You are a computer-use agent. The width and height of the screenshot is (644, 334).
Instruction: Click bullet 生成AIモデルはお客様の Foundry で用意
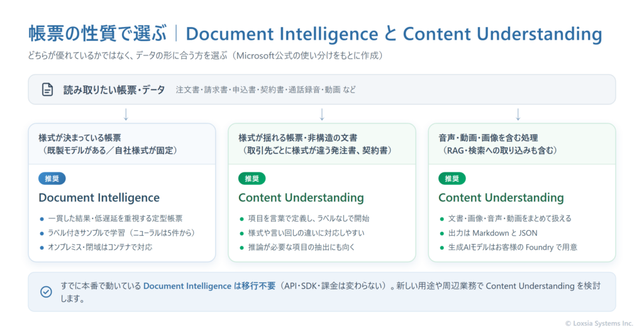513,247
